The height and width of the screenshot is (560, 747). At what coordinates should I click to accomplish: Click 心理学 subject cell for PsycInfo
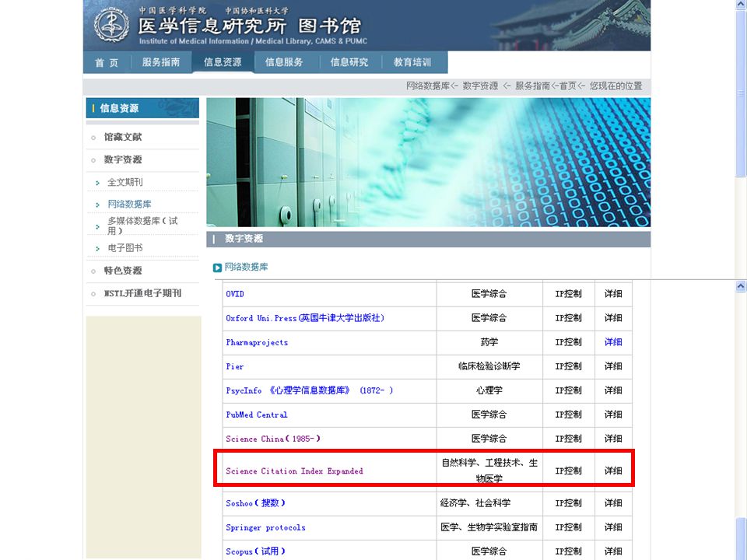489,390
